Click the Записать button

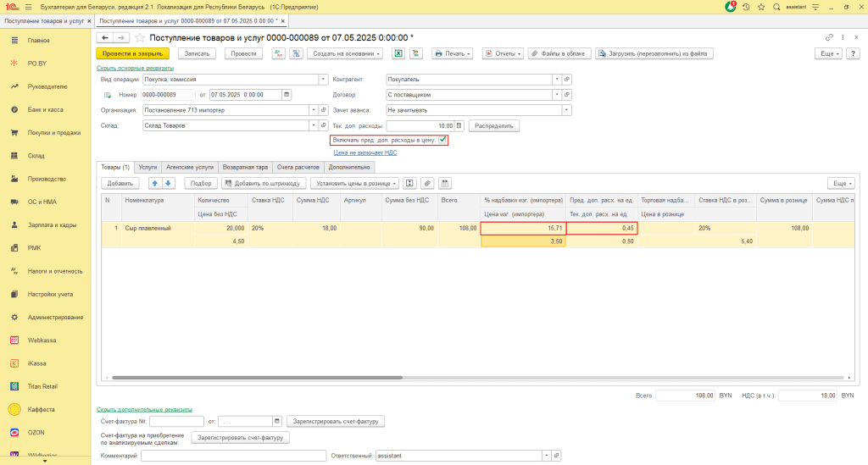pyautogui.click(x=197, y=53)
